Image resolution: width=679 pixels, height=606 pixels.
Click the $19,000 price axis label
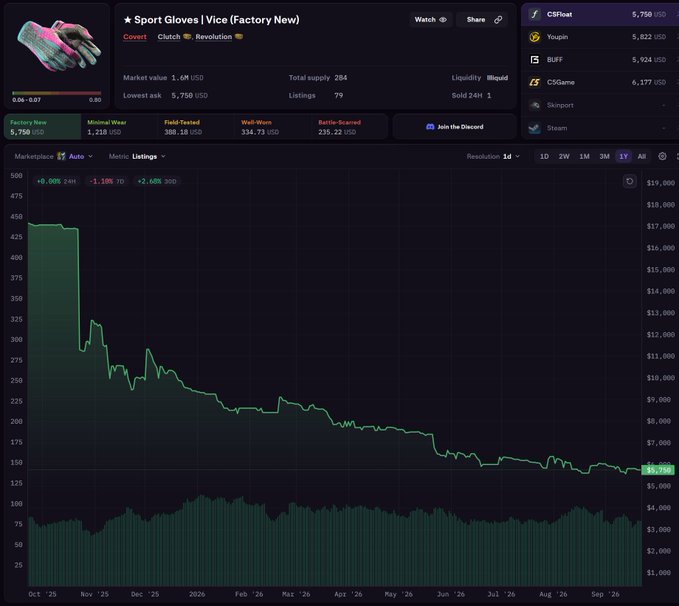click(x=660, y=183)
